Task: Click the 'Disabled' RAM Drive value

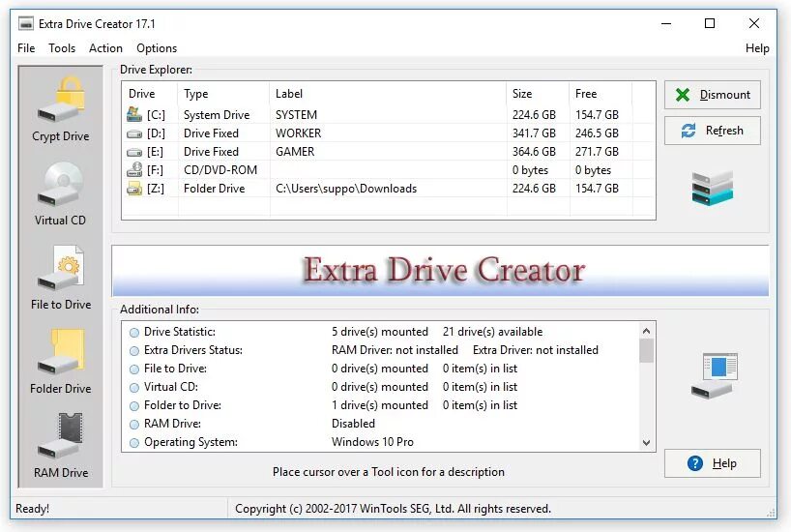Action: pos(353,424)
